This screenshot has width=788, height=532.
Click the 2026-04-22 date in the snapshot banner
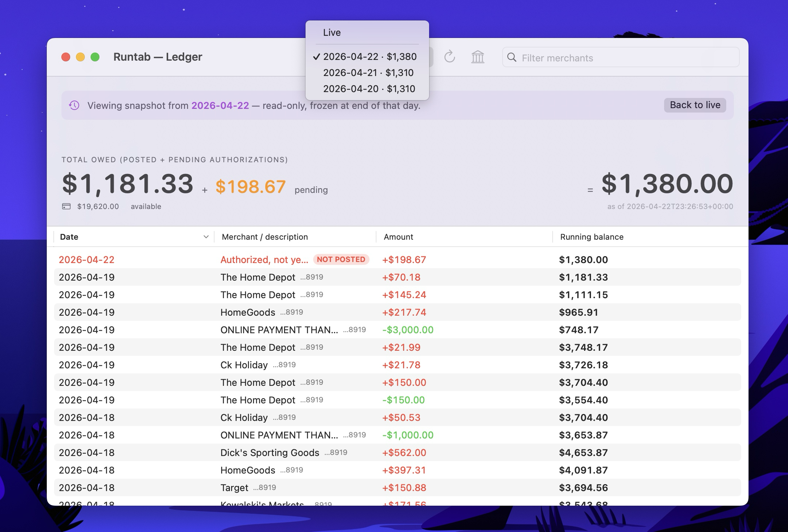[220, 106]
